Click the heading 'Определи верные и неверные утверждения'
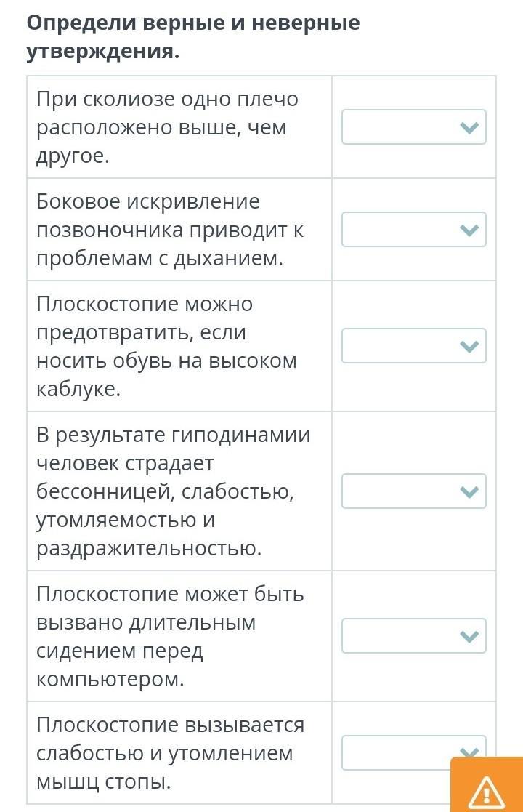The image size is (523, 812). coord(193,37)
